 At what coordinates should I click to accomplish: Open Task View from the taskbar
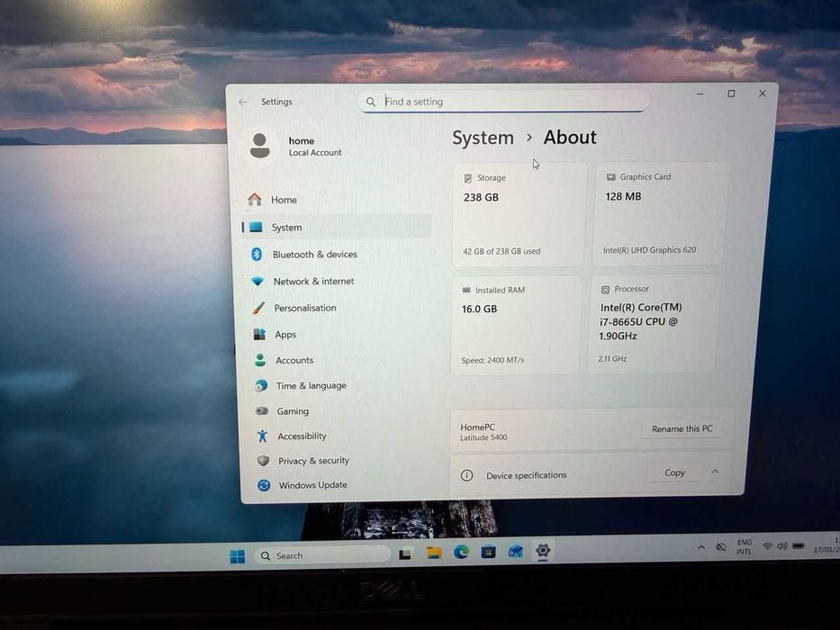point(405,553)
